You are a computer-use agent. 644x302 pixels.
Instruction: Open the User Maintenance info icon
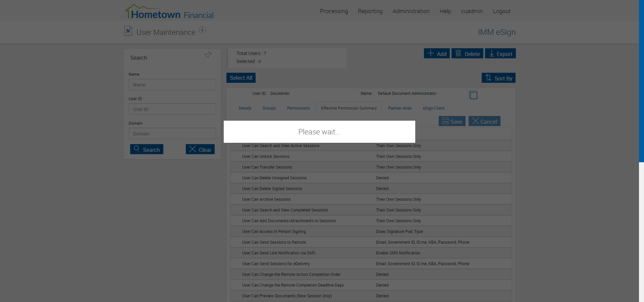[202, 30]
